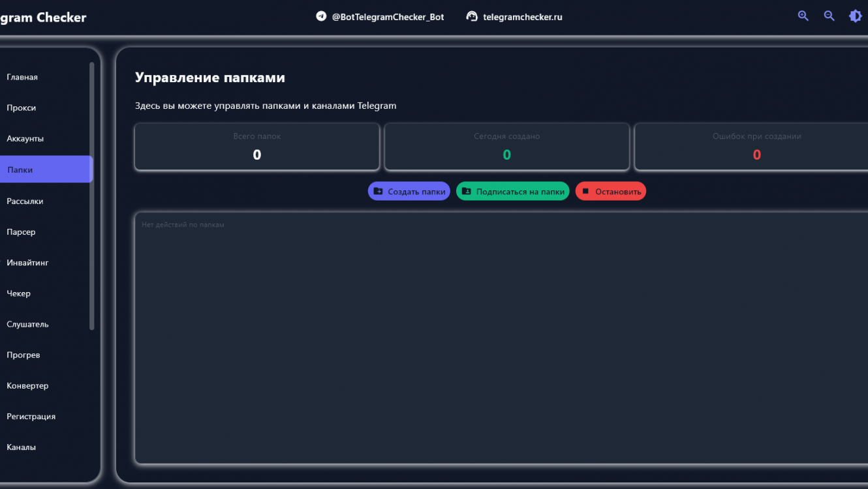
Task: Go to Главная in the sidebar
Action: click(x=22, y=77)
